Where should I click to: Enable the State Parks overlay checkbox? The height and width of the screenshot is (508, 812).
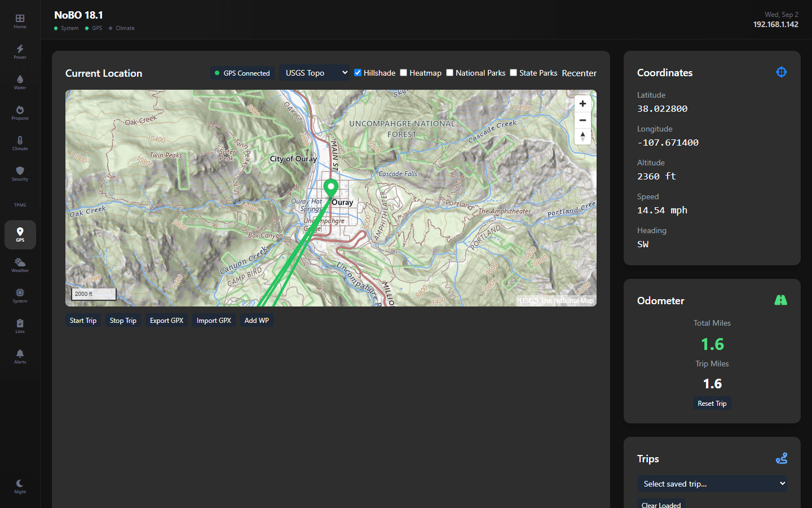513,73
